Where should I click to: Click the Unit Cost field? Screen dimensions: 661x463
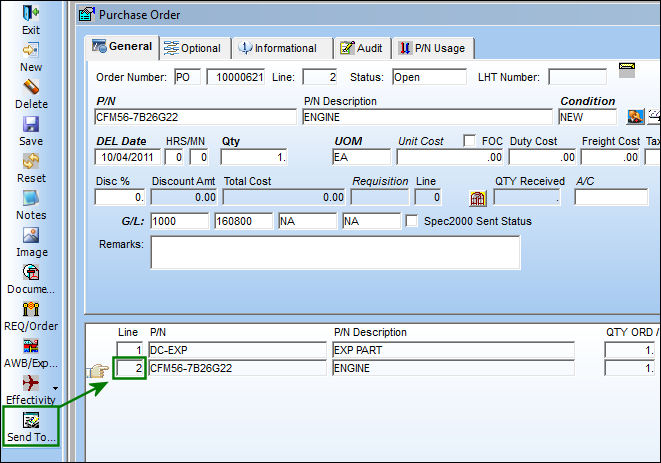(450, 157)
